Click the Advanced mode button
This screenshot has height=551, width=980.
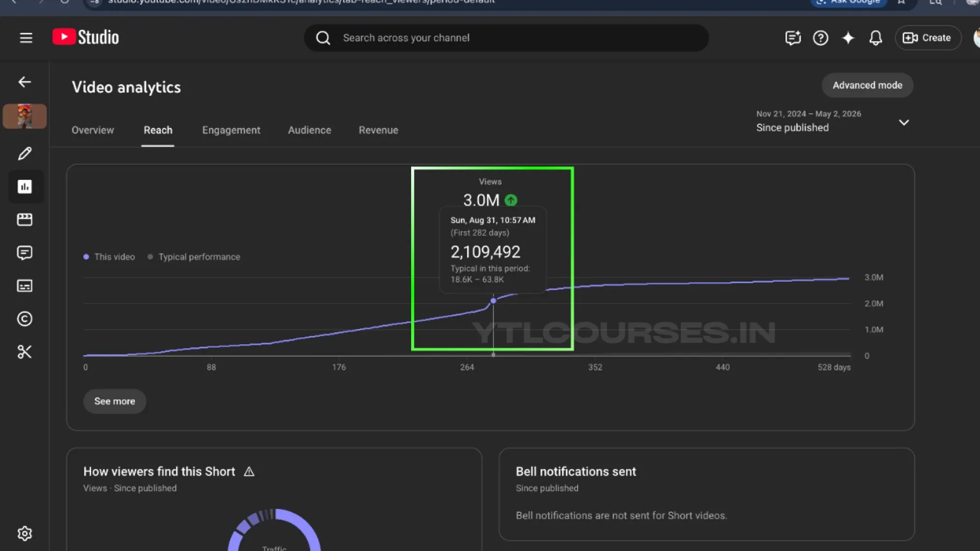pyautogui.click(x=867, y=85)
